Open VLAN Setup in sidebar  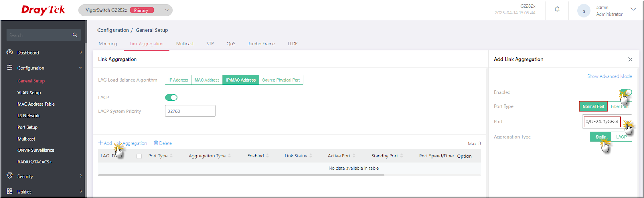pos(29,93)
